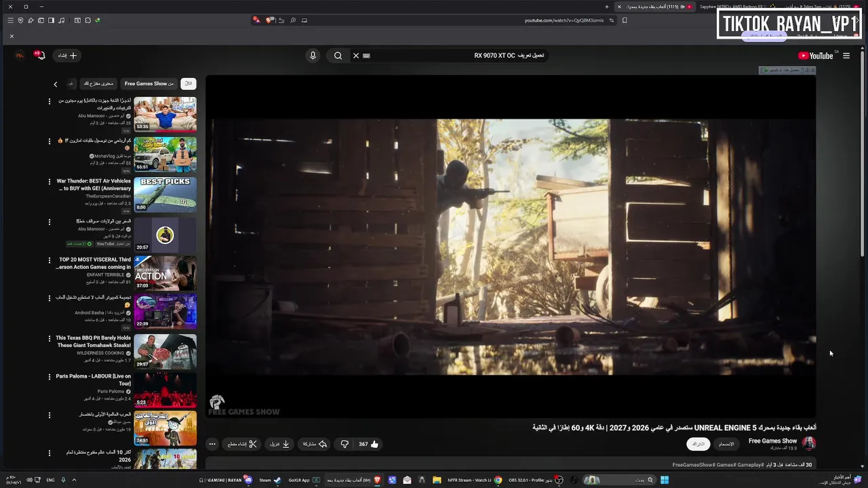
Task: Open options menu for Texas BBQ video
Action: [49, 338]
